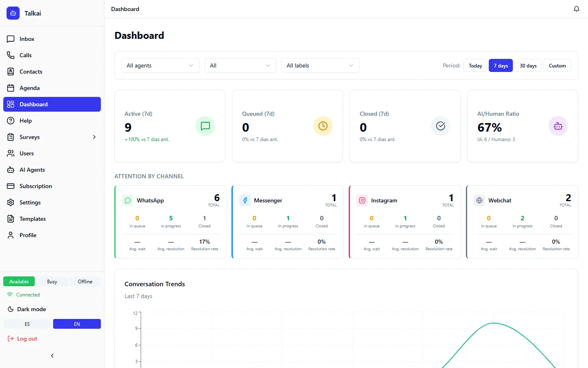Click the yellow Queued clock icon
588x368 pixels.
[323, 126]
